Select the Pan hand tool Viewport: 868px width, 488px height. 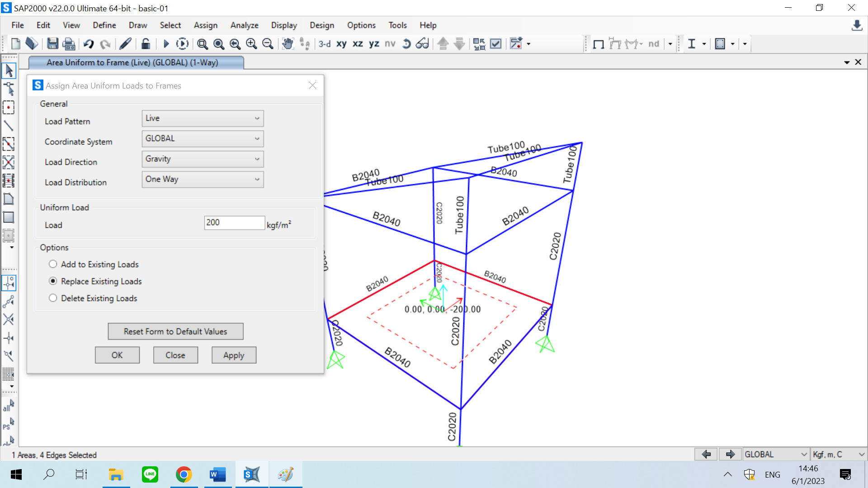tap(288, 44)
